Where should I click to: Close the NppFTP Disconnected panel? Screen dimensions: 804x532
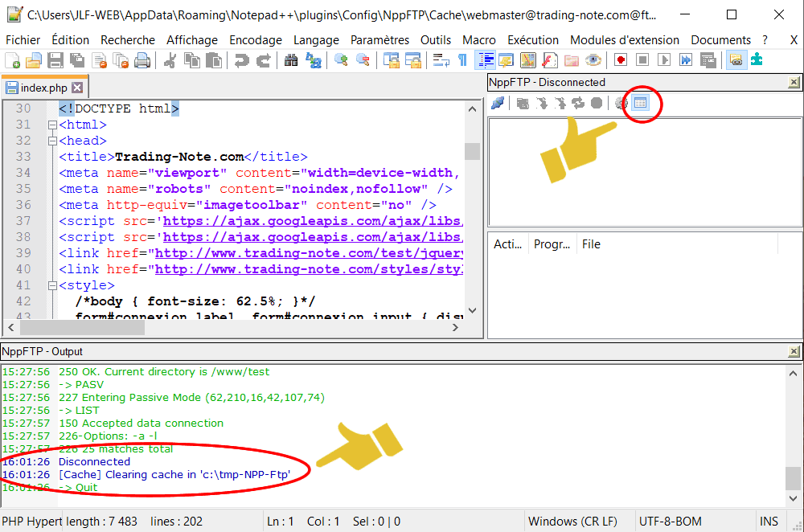point(794,82)
